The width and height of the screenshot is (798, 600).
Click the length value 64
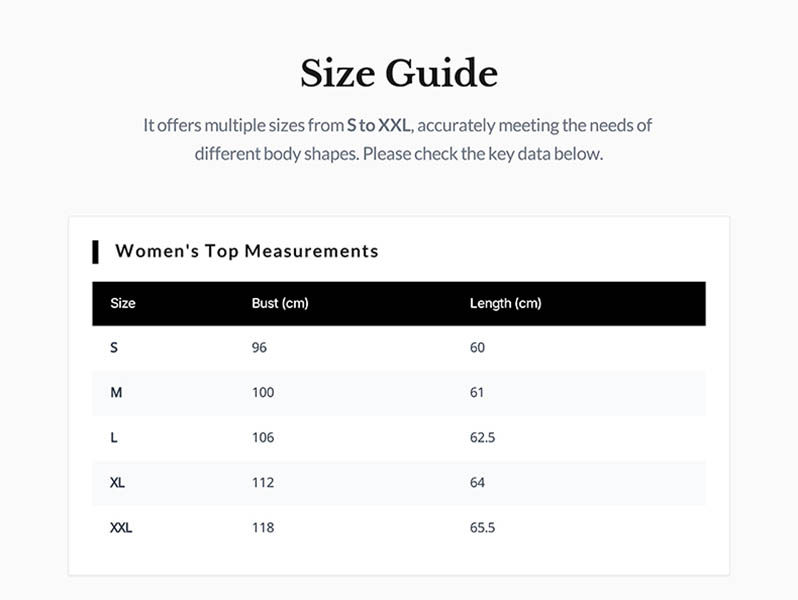tap(477, 483)
